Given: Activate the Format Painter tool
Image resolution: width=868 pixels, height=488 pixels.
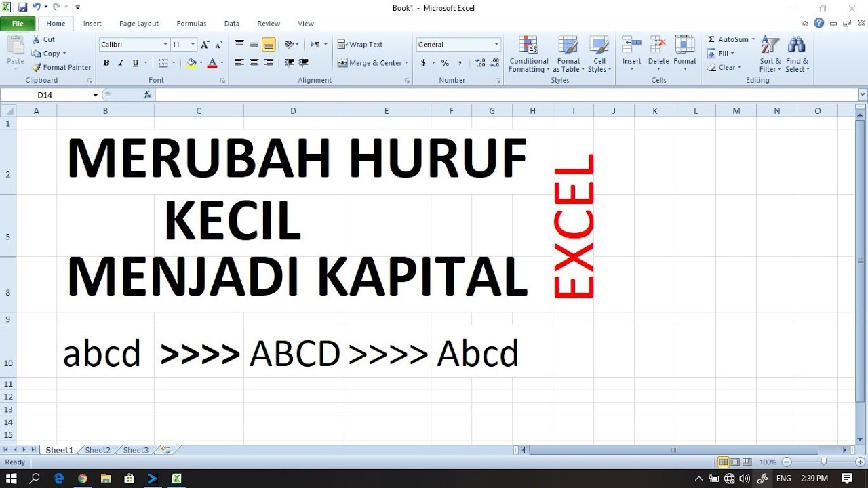Looking at the screenshot, I should point(61,67).
